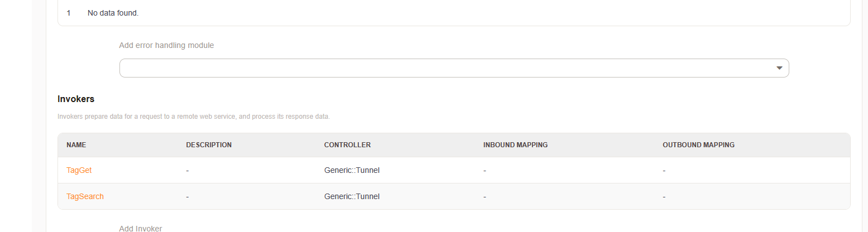Click the Invokers description help text

(194, 117)
